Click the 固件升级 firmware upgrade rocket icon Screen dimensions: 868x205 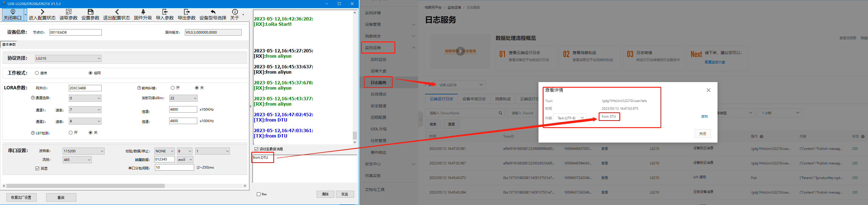[143, 12]
